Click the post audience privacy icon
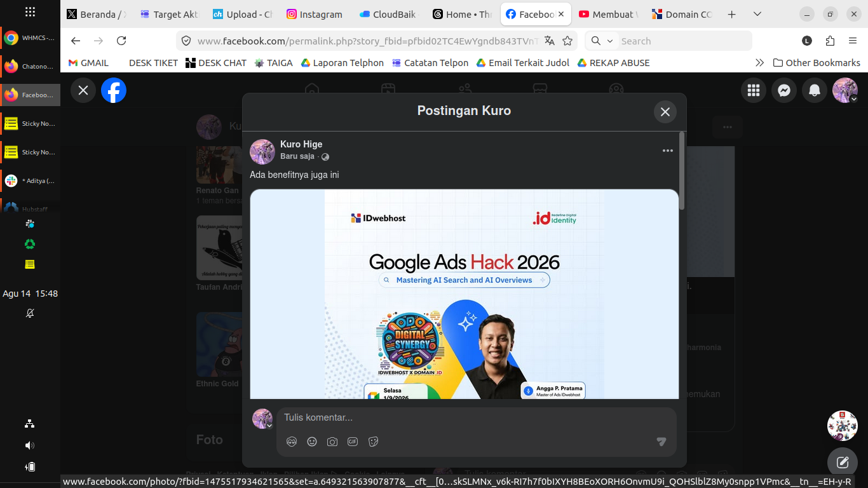Image resolution: width=868 pixels, height=488 pixels. [325, 157]
